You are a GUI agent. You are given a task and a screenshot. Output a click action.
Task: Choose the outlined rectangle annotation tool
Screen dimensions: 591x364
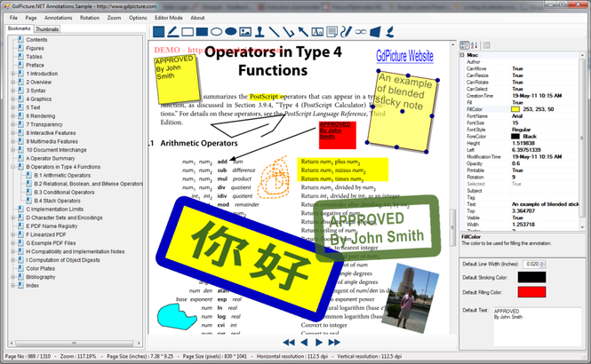[x=188, y=32]
